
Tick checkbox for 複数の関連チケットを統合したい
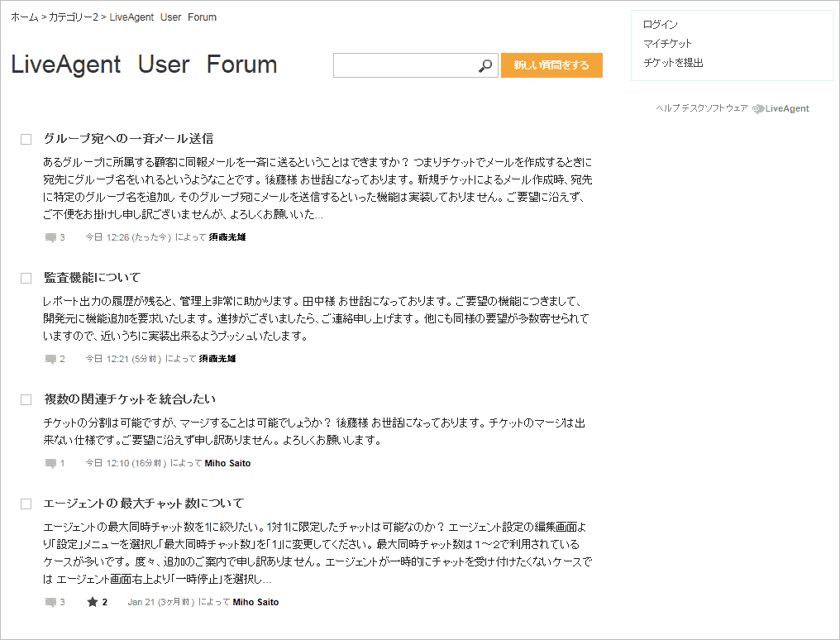(x=26, y=399)
